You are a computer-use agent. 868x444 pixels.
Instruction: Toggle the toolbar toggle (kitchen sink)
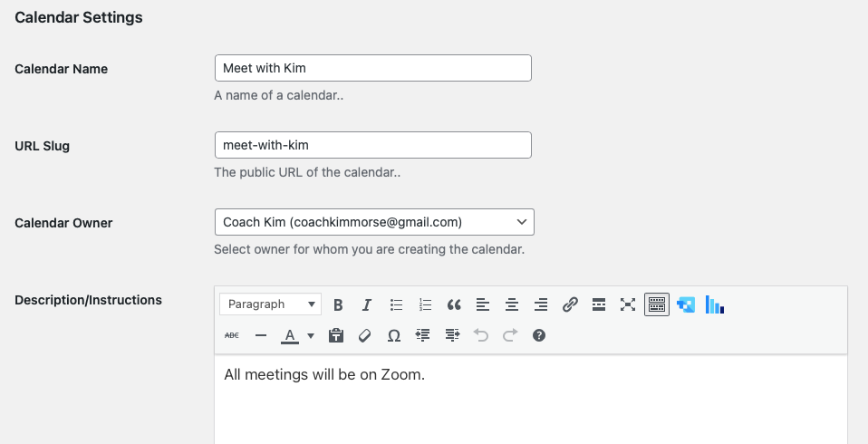(657, 304)
